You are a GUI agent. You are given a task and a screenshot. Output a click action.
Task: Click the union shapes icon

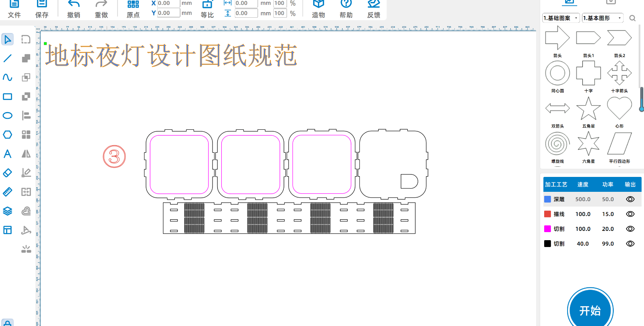[x=26, y=58]
